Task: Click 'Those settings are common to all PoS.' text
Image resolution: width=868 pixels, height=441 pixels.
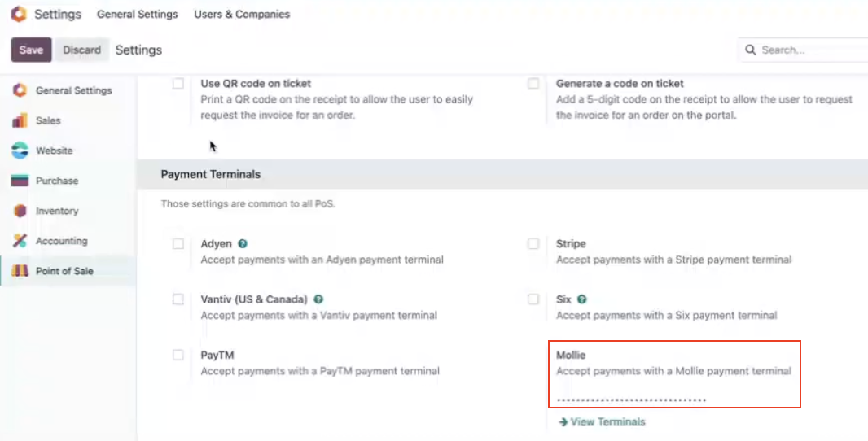Action: coord(248,204)
